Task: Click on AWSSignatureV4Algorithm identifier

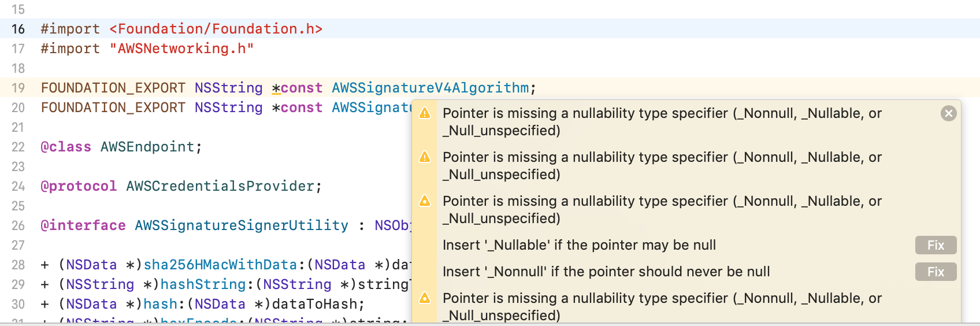Action: point(430,88)
